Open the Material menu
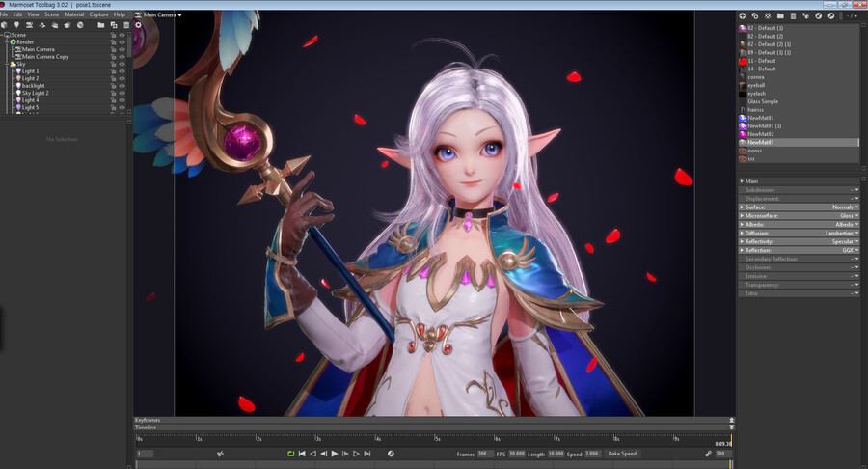This screenshot has width=868, height=469. [73, 14]
